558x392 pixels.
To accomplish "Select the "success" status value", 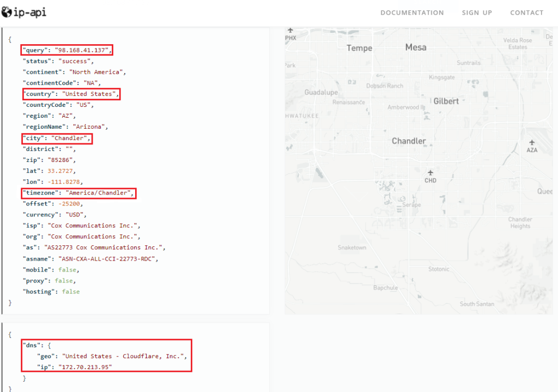I will pos(74,61).
